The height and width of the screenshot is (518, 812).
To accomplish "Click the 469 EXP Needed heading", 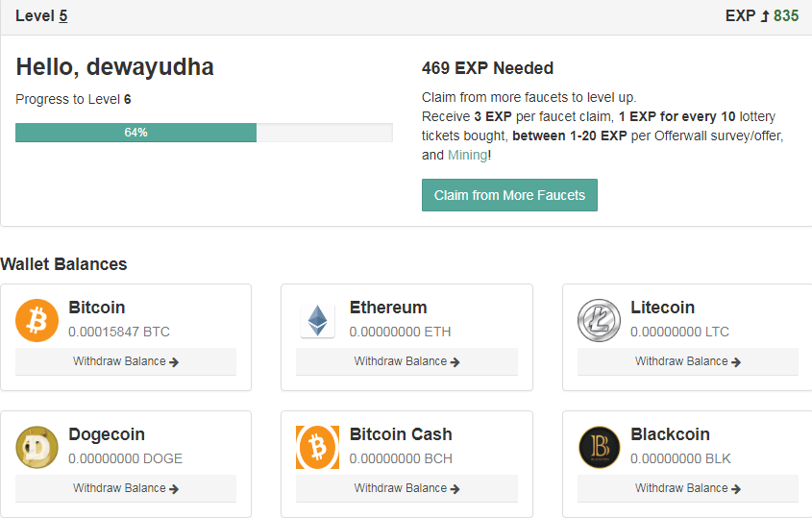I will pyautogui.click(x=488, y=68).
